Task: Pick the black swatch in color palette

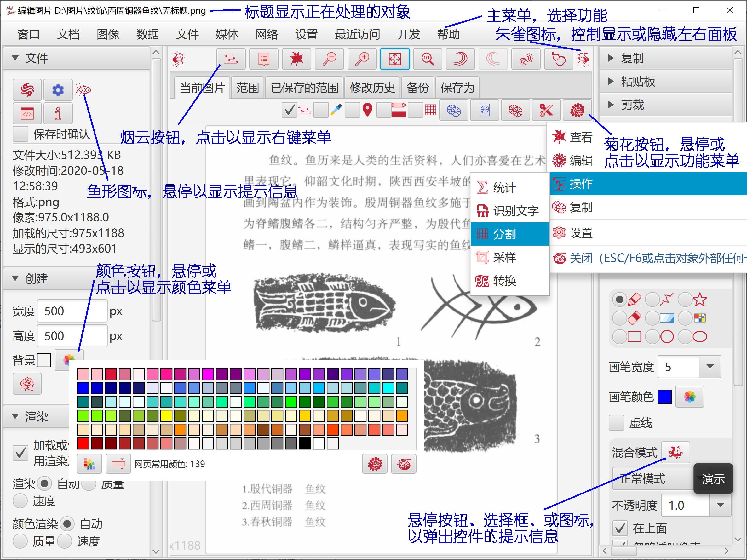Action: click(305, 443)
